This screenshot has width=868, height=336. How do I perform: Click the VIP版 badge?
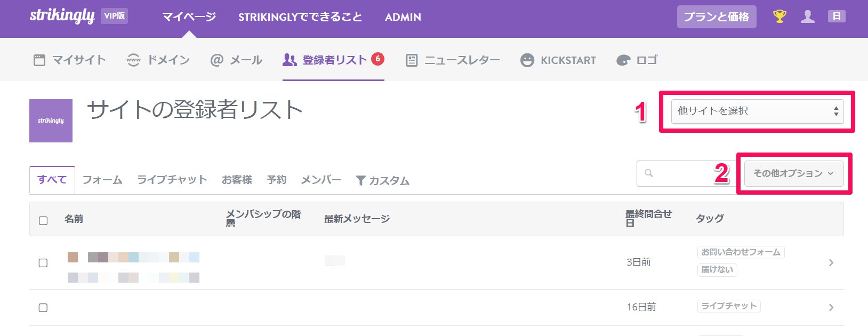pos(115,16)
